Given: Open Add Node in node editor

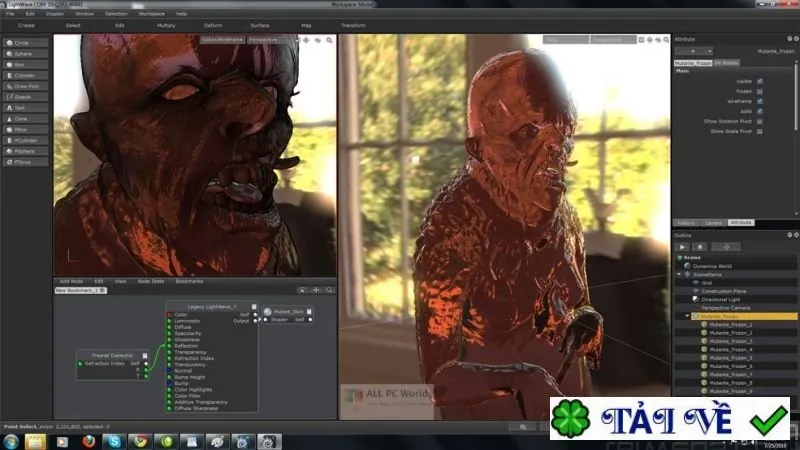Looking at the screenshot, I should click(71, 281).
